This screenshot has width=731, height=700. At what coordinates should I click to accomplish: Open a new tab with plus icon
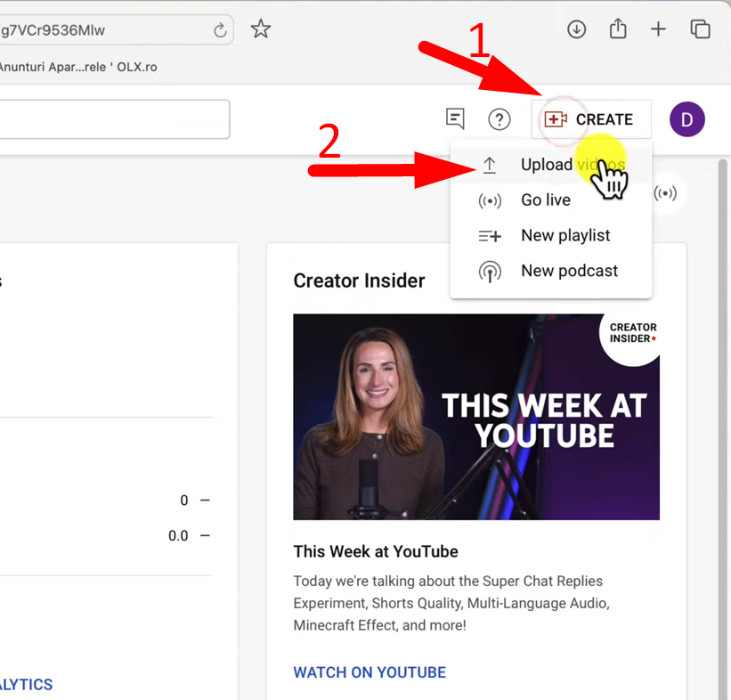coord(658,29)
